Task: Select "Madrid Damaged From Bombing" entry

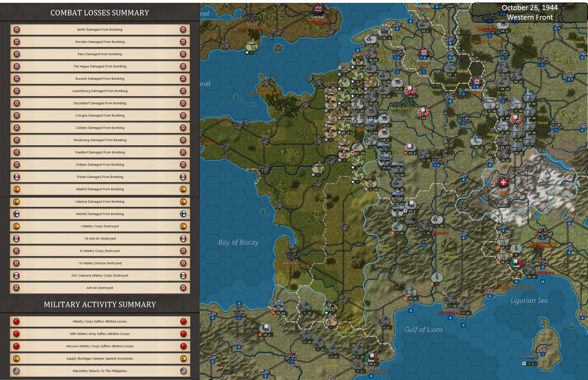Action: [100, 189]
